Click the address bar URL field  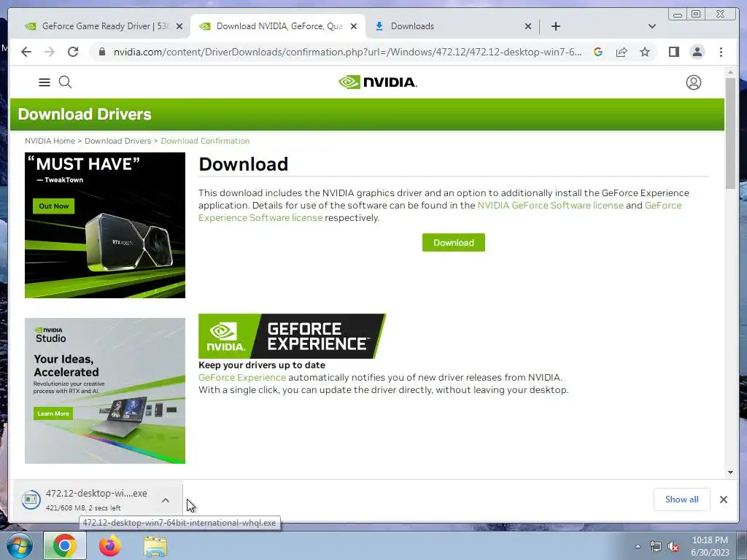pyautogui.click(x=347, y=52)
